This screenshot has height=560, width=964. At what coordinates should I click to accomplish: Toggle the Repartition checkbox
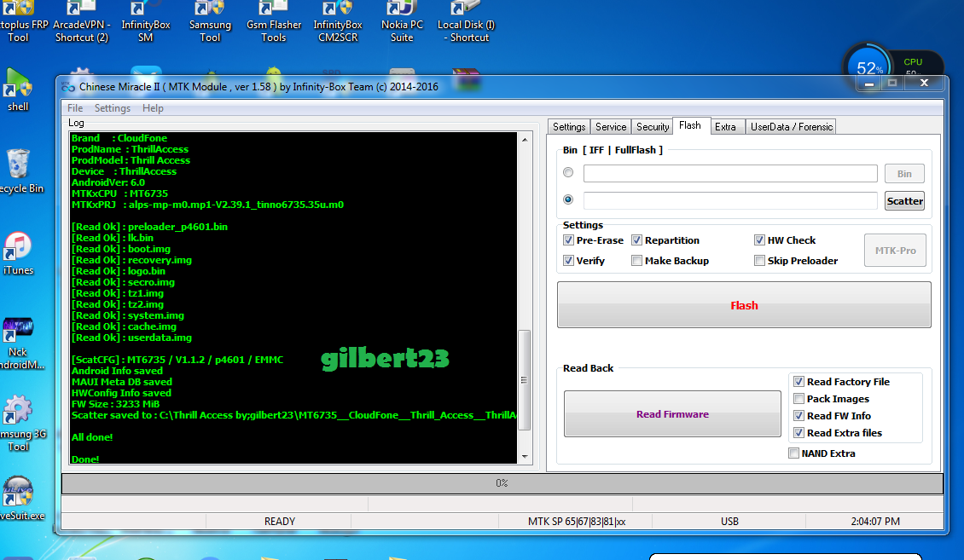[636, 240]
